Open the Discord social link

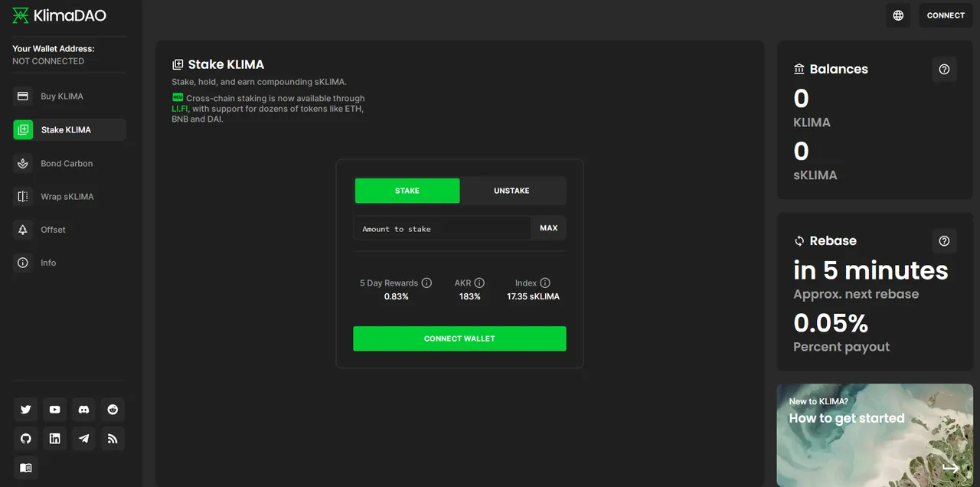[x=84, y=410]
